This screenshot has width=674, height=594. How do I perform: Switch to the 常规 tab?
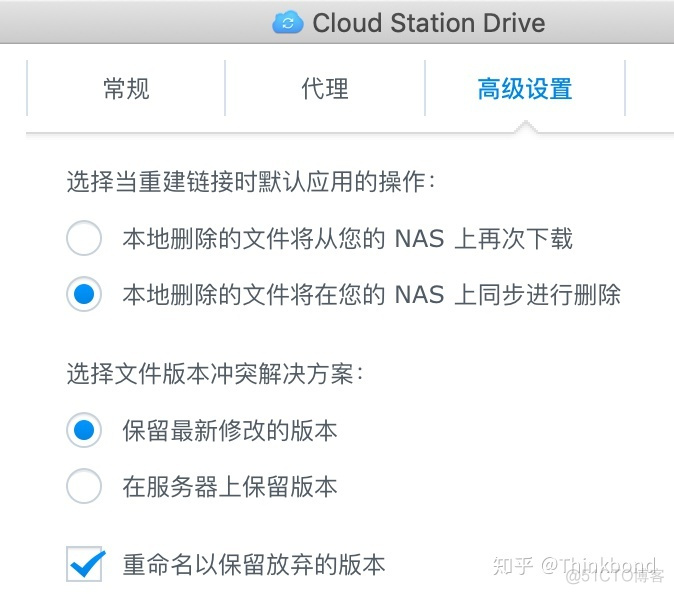tap(126, 88)
